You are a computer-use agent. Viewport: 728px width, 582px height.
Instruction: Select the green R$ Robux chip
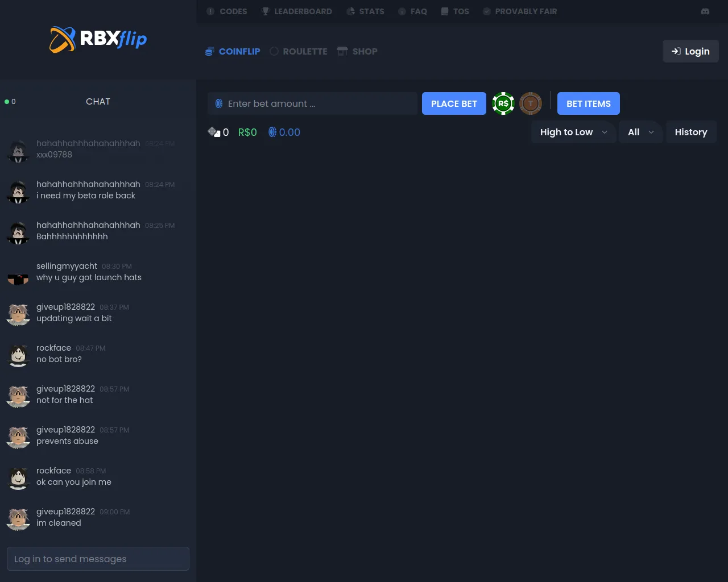(x=503, y=103)
